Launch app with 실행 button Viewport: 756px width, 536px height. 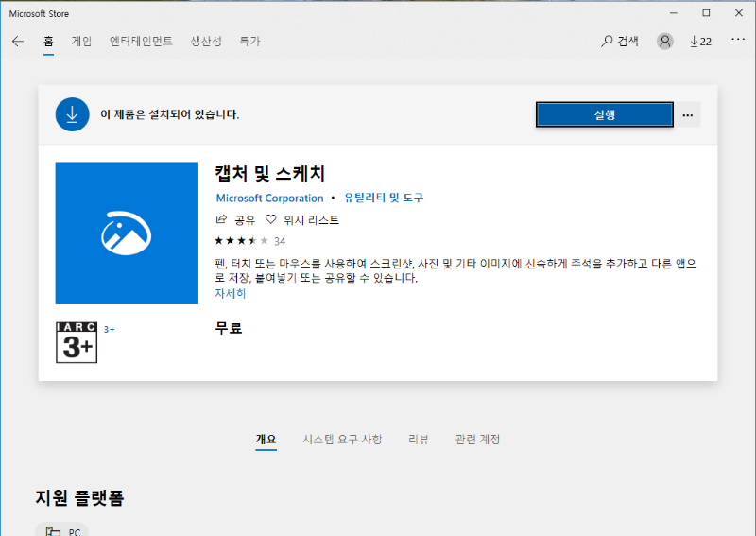click(x=605, y=114)
